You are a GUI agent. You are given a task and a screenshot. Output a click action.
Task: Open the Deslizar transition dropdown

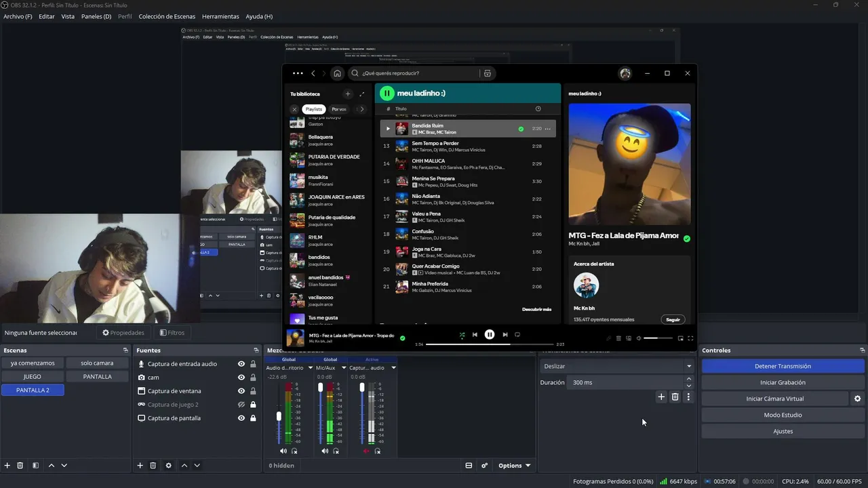click(x=617, y=366)
